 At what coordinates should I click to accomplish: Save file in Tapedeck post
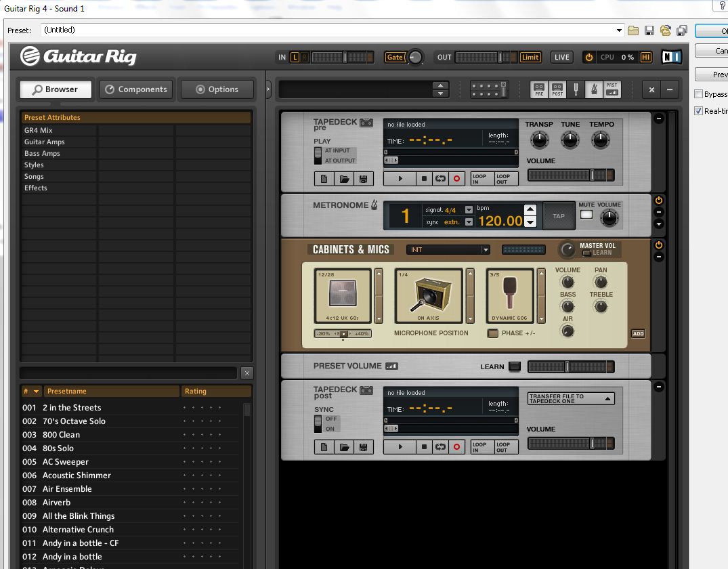tap(364, 447)
